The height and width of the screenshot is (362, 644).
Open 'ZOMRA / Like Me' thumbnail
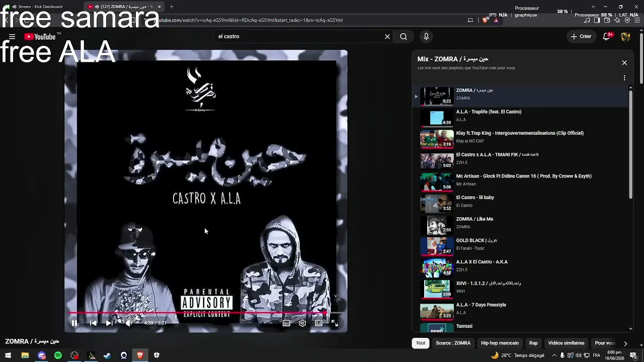(437, 225)
